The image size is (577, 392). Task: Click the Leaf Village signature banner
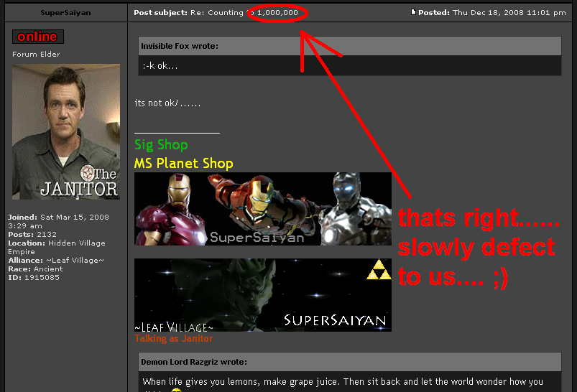pos(263,294)
